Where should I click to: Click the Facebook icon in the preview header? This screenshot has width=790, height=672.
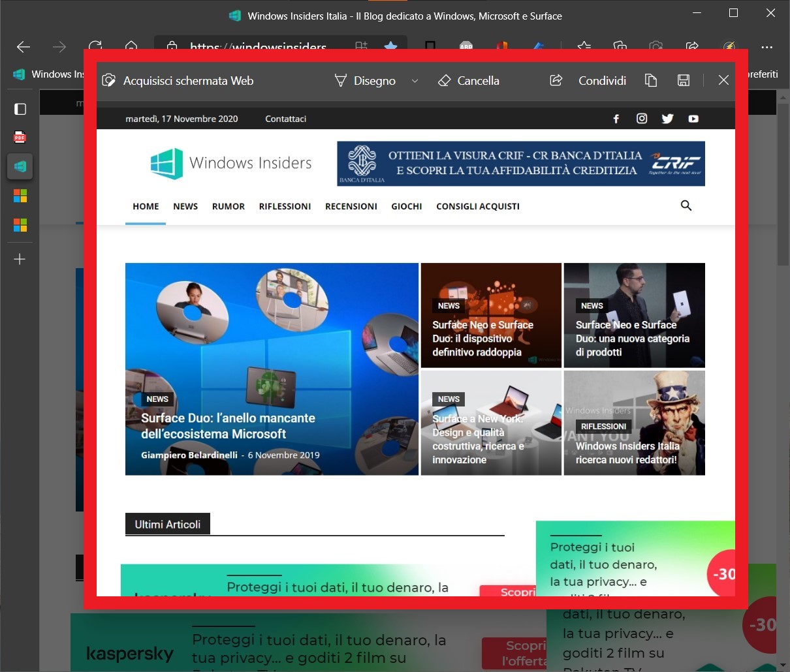coord(616,119)
